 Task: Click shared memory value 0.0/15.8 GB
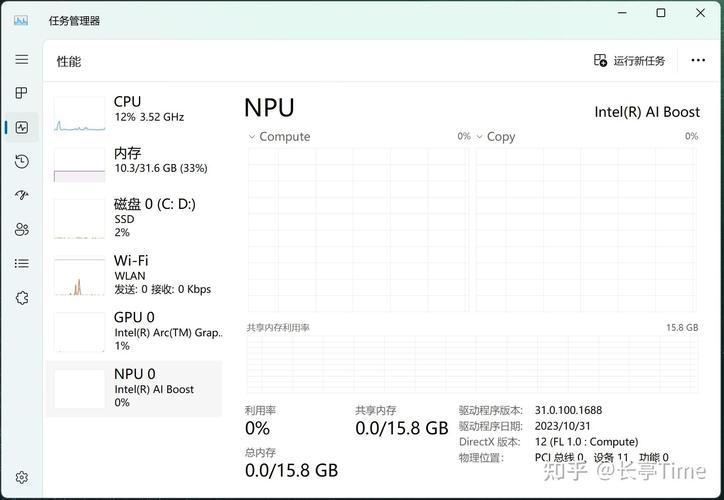tap(402, 428)
